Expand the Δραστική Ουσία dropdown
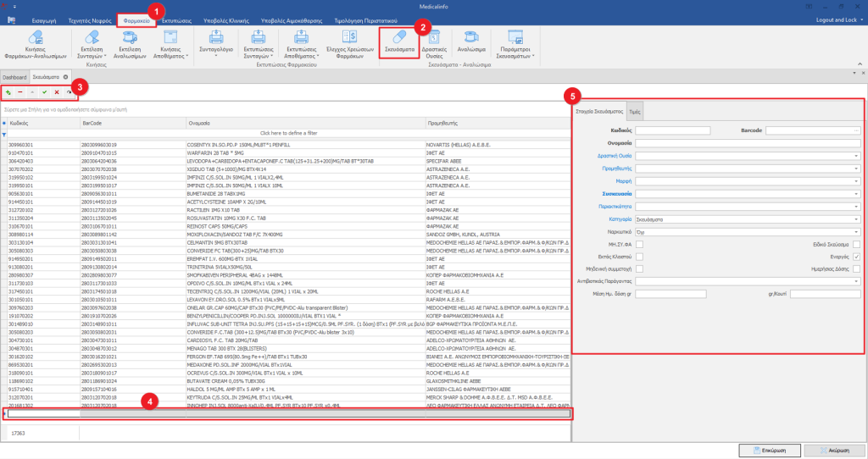 tap(856, 156)
